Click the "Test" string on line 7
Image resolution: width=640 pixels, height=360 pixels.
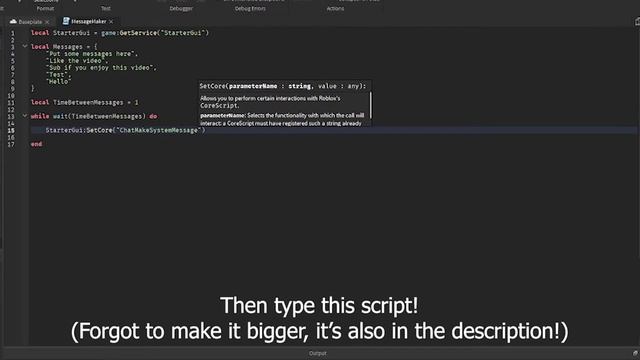pos(57,74)
